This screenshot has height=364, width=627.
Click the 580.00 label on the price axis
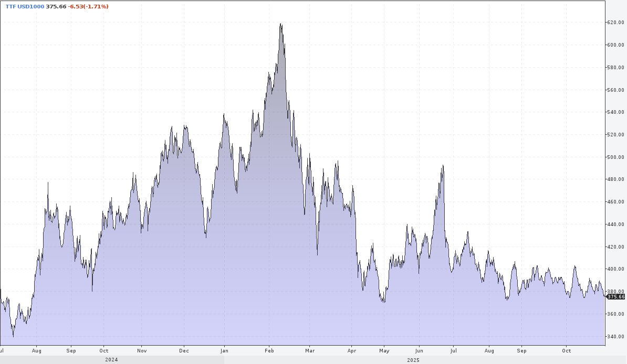tap(615, 67)
